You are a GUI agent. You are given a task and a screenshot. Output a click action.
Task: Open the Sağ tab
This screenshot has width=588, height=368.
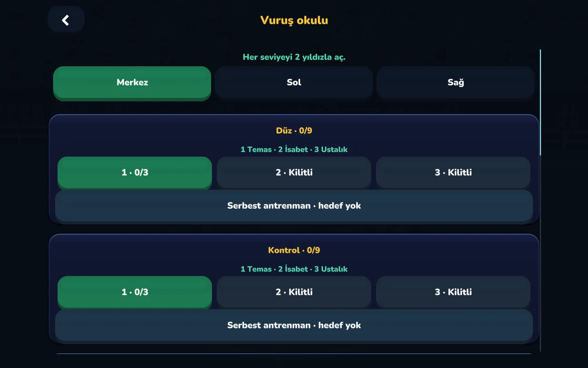tap(455, 82)
